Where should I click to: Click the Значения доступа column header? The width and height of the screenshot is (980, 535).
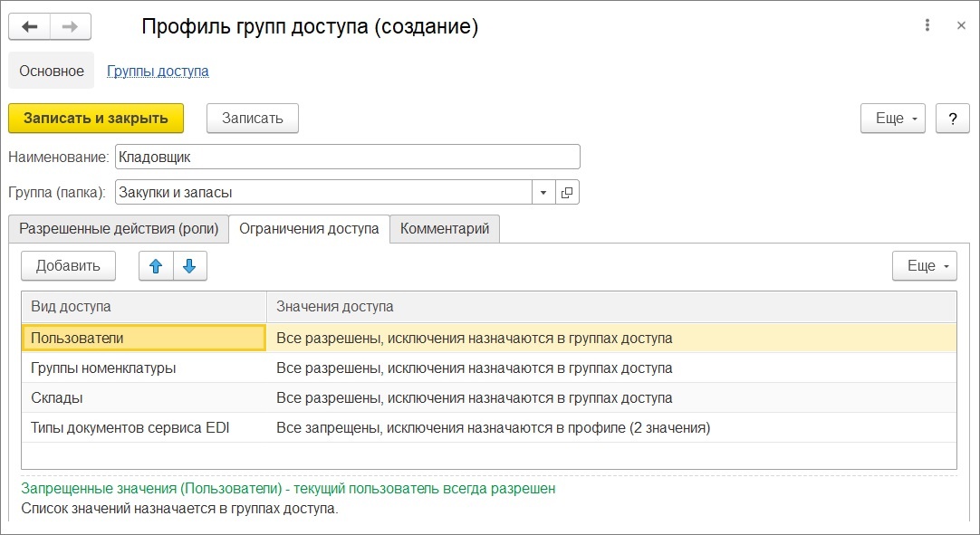(611, 307)
